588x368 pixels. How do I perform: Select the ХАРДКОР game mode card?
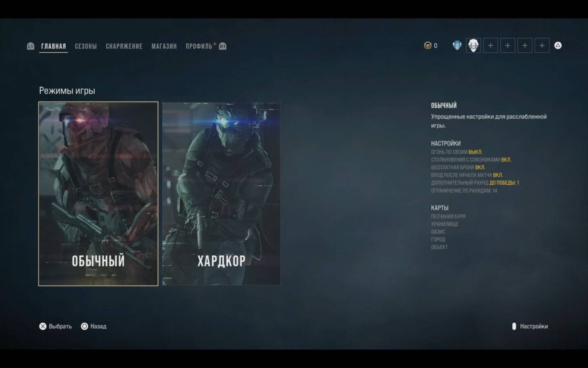coord(221,194)
